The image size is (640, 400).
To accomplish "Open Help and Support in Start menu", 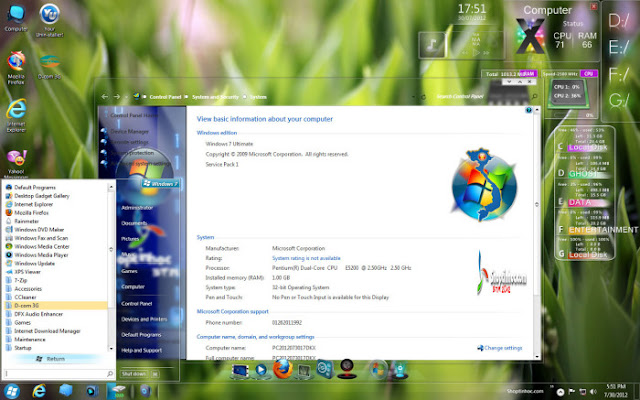I will [142, 350].
